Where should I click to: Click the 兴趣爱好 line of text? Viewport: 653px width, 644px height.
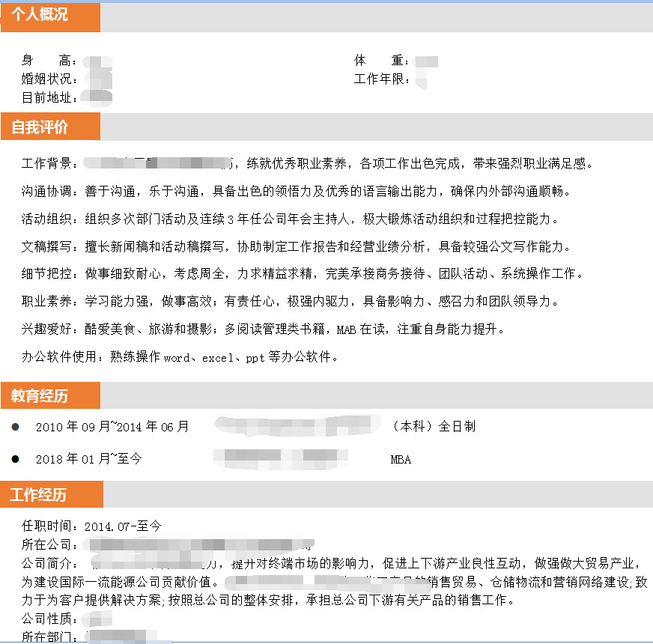click(264, 329)
